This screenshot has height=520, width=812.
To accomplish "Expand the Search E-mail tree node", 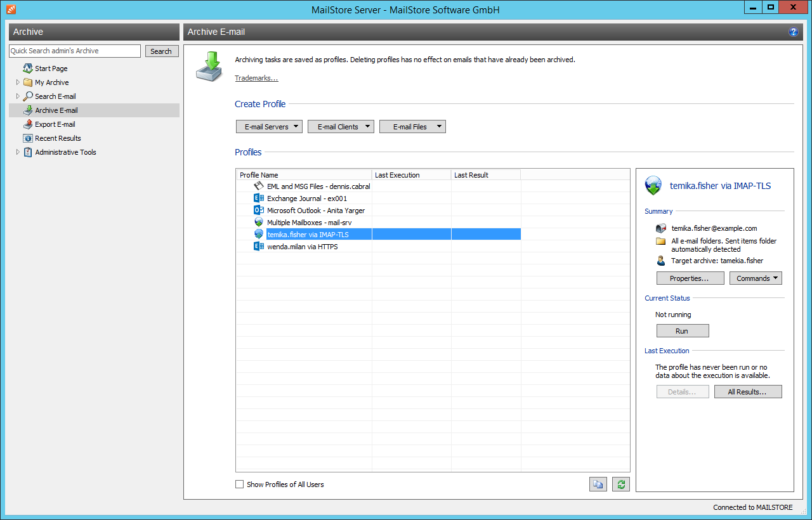I will 18,96.
